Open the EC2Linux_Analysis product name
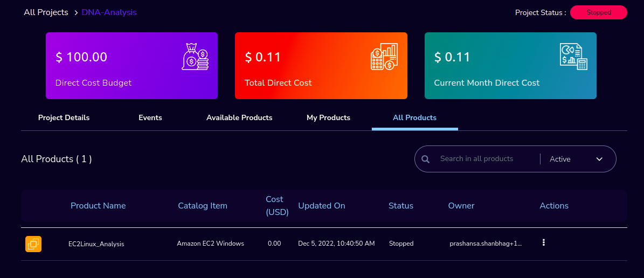 pos(96,244)
